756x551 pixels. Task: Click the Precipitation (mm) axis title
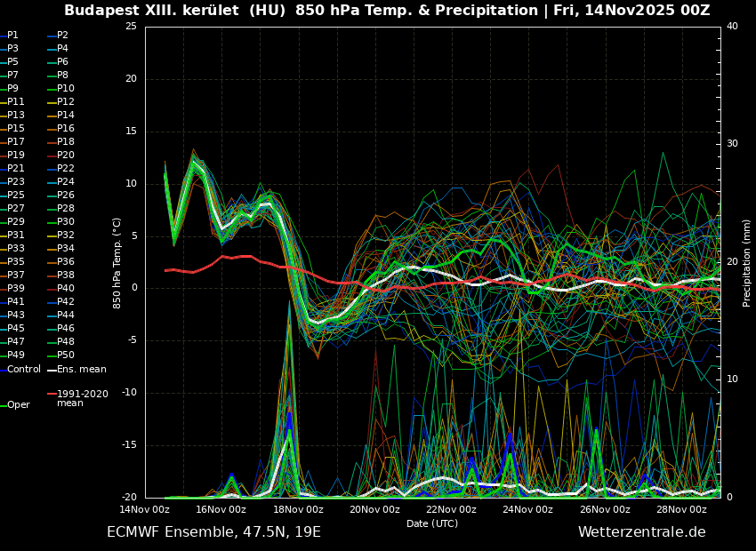click(x=747, y=262)
